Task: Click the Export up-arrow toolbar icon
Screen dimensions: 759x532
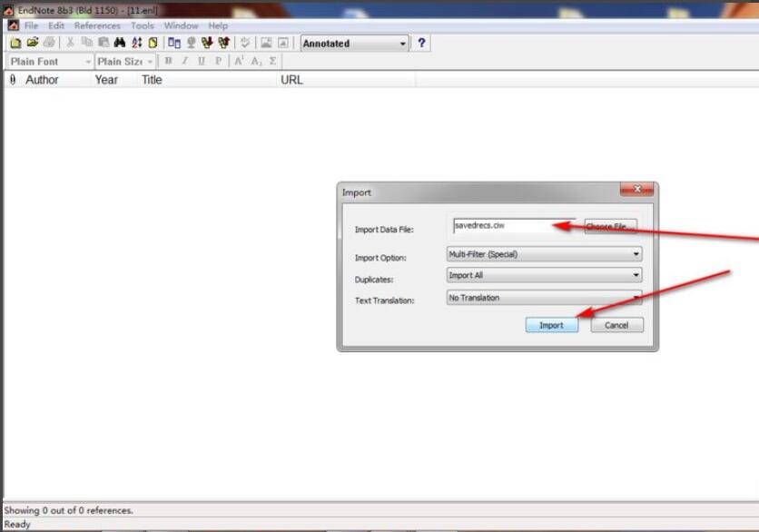Action: coord(223,43)
